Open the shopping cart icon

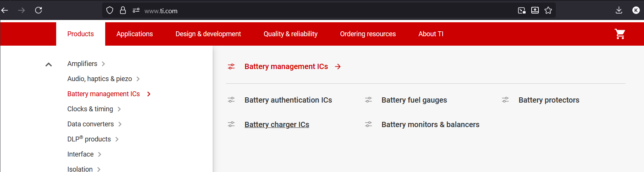click(x=620, y=34)
